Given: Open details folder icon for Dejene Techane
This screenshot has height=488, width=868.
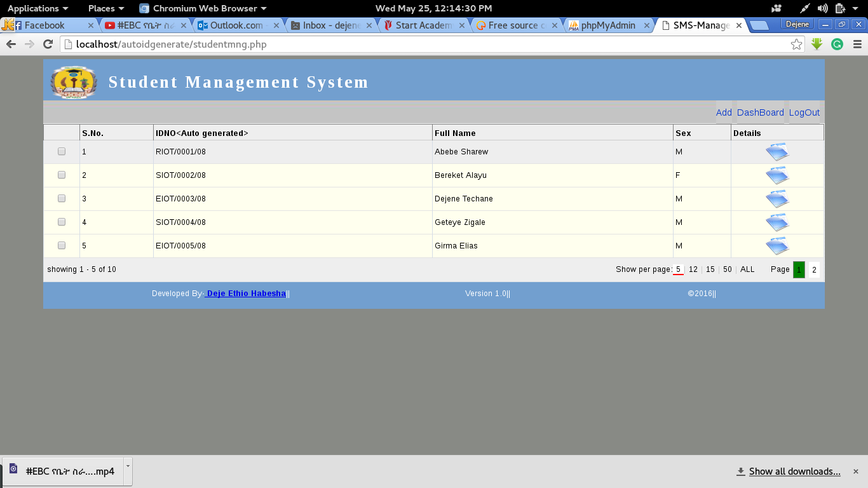Looking at the screenshot, I should click(x=776, y=198).
